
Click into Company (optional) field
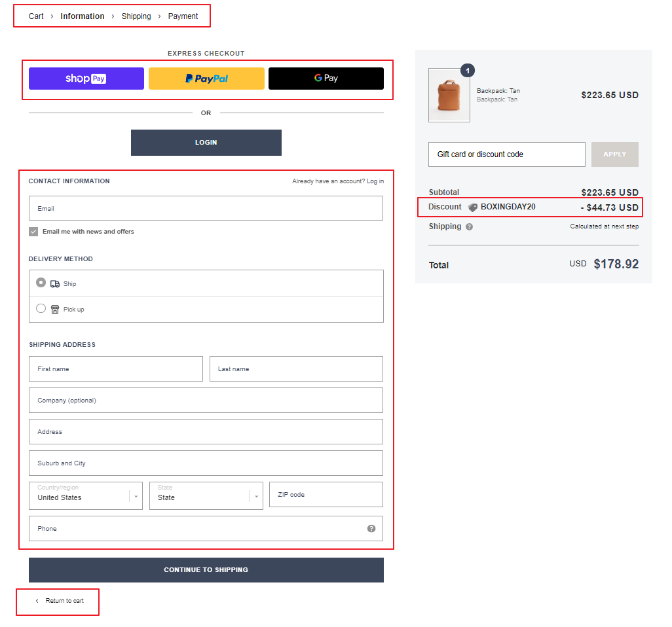[x=206, y=401]
